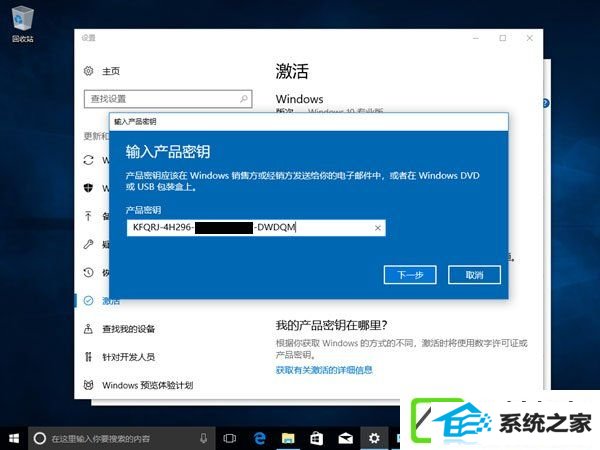Launch Microsoft Edge from the taskbar
The height and width of the screenshot is (450, 600).
259,439
